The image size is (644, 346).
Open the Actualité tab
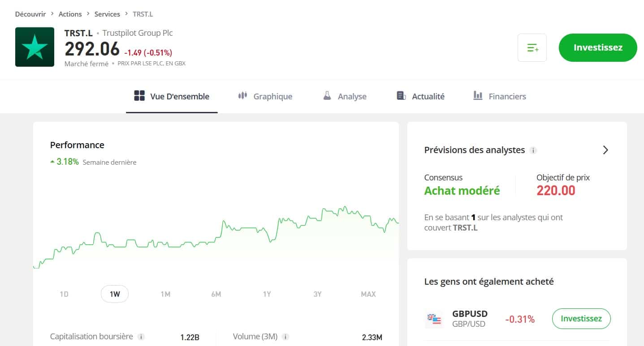(421, 96)
